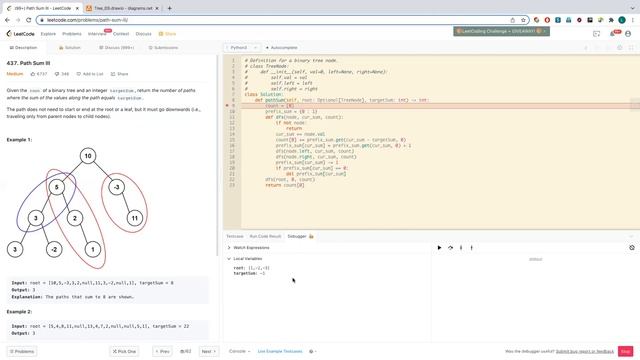This screenshot has width=640, height=360.
Task: Bookmark page with the star icon
Action: point(523,20)
